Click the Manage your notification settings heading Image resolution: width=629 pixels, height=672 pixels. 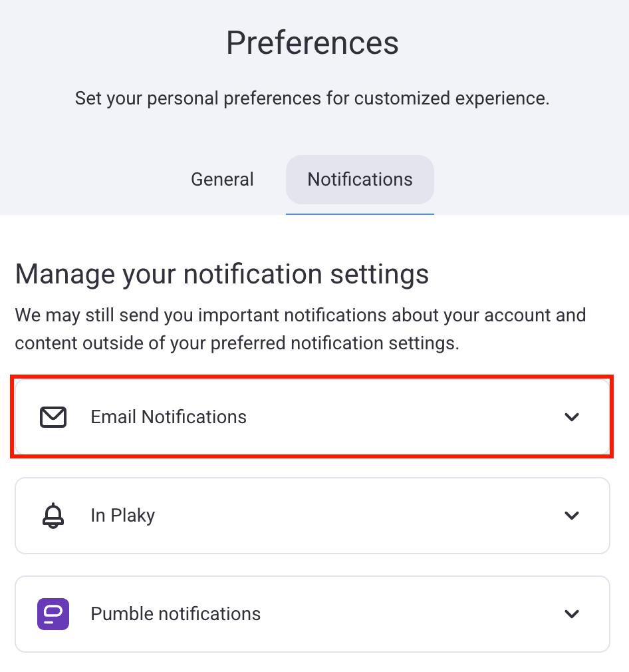222,274
